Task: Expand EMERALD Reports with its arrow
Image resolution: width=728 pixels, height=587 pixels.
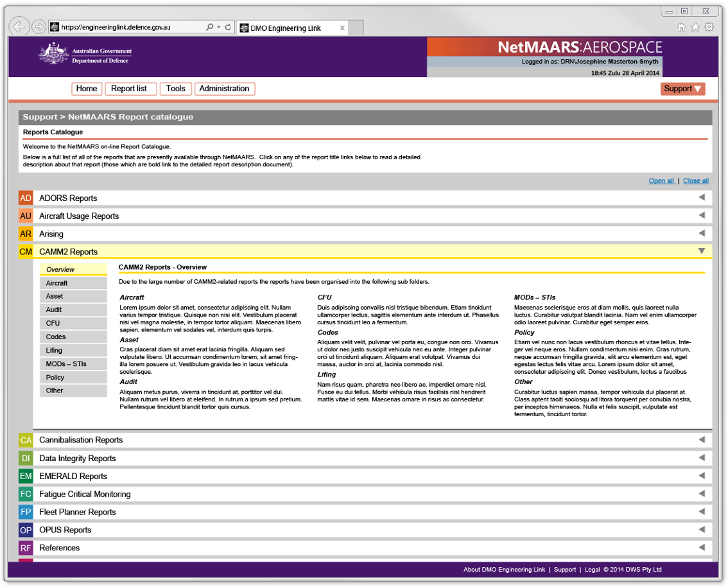Action: (x=702, y=475)
